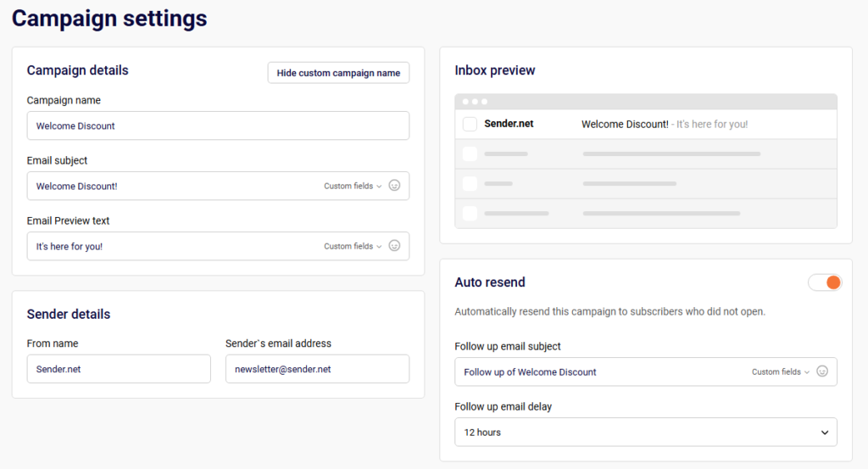Click the From name label
The image size is (868, 469).
(53, 343)
